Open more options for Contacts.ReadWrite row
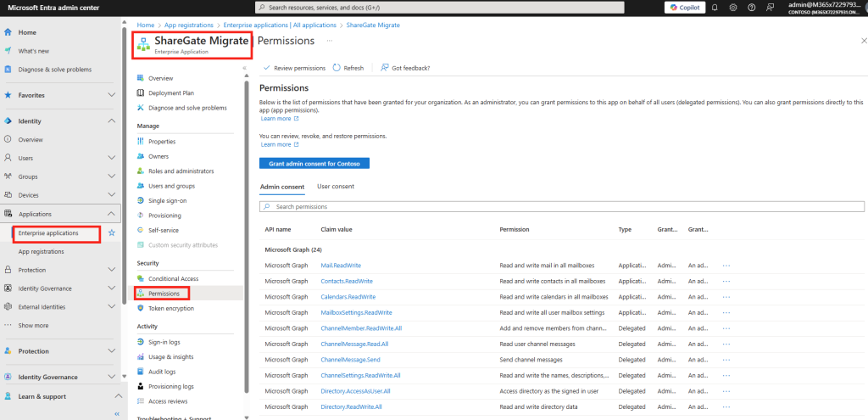This screenshot has height=420, width=868. (x=726, y=282)
